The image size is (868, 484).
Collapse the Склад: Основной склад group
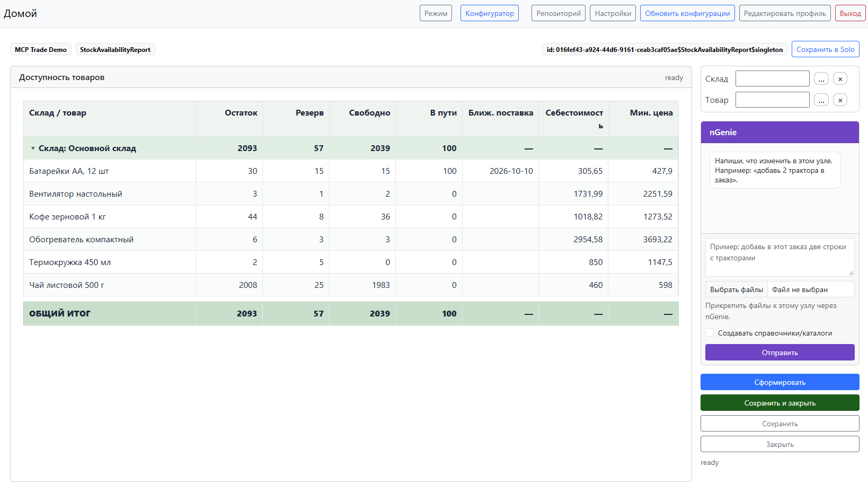click(x=33, y=148)
